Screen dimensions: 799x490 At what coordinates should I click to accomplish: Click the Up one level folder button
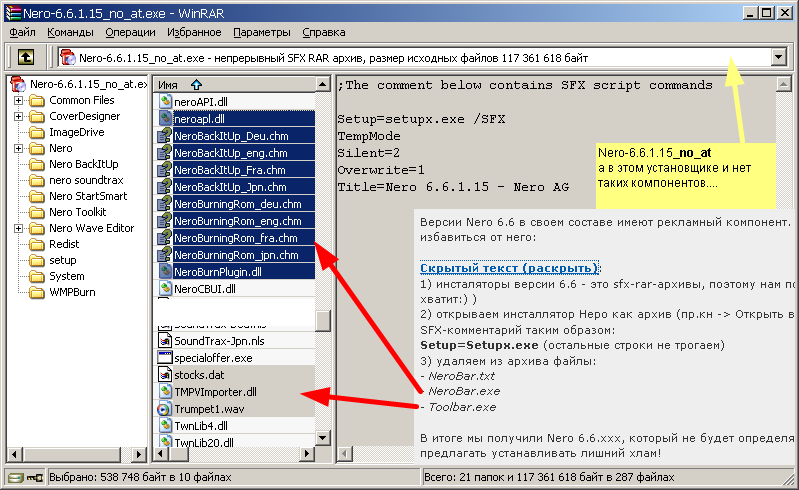click(x=26, y=58)
